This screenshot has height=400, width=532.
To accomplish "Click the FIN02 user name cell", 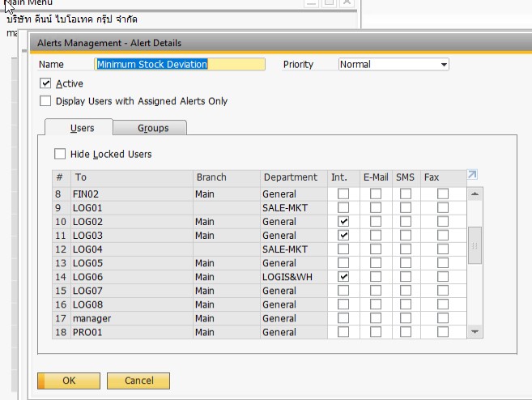I will 132,194.
